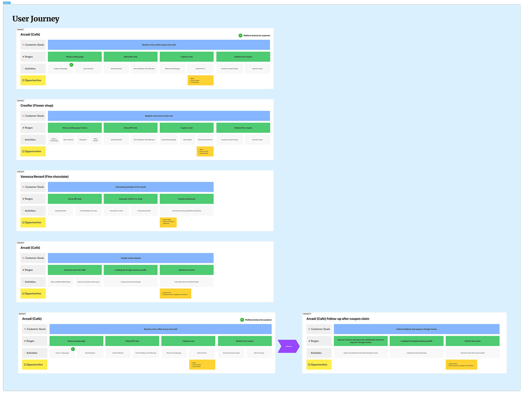The image size is (532, 394).
Task: Click the green P badge above Create a Landing page
Action: coord(71,65)
